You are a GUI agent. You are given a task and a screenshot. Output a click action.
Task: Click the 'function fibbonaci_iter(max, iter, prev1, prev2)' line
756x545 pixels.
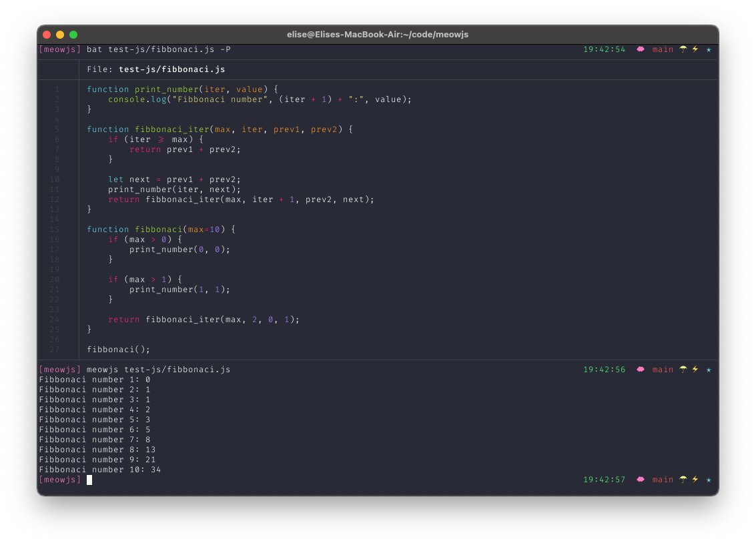220,129
